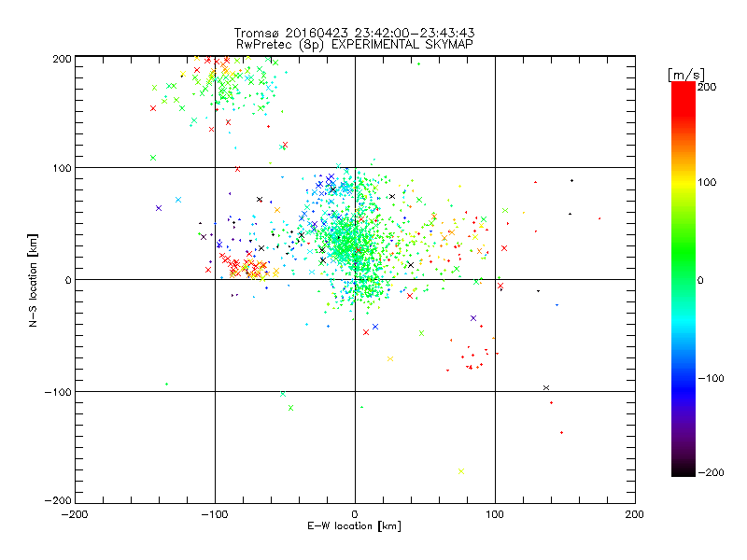Click the yellow region of the velocity colorbar
Image resolution: width=747 pixels, height=560 pixels.
(684, 183)
